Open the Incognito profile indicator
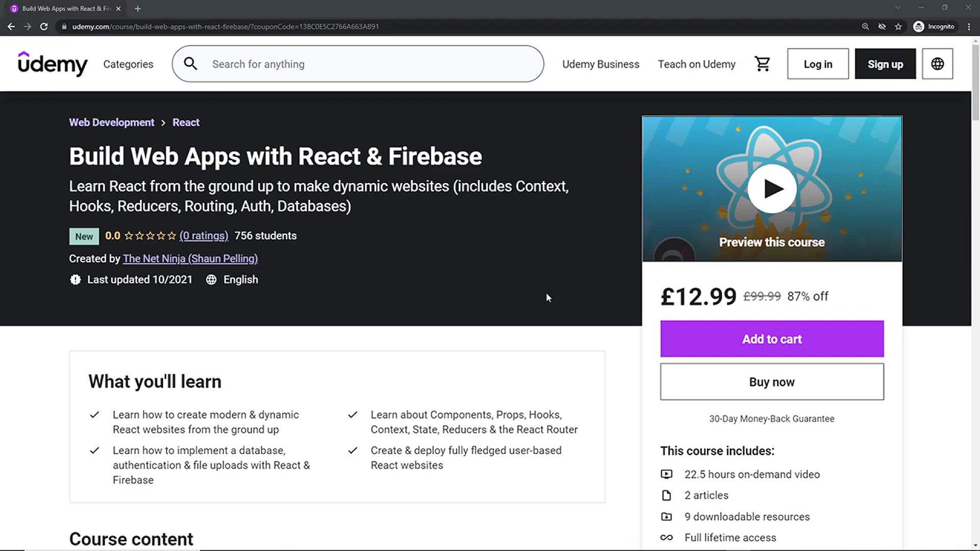This screenshot has height=551, width=980. [x=934, y=27]
